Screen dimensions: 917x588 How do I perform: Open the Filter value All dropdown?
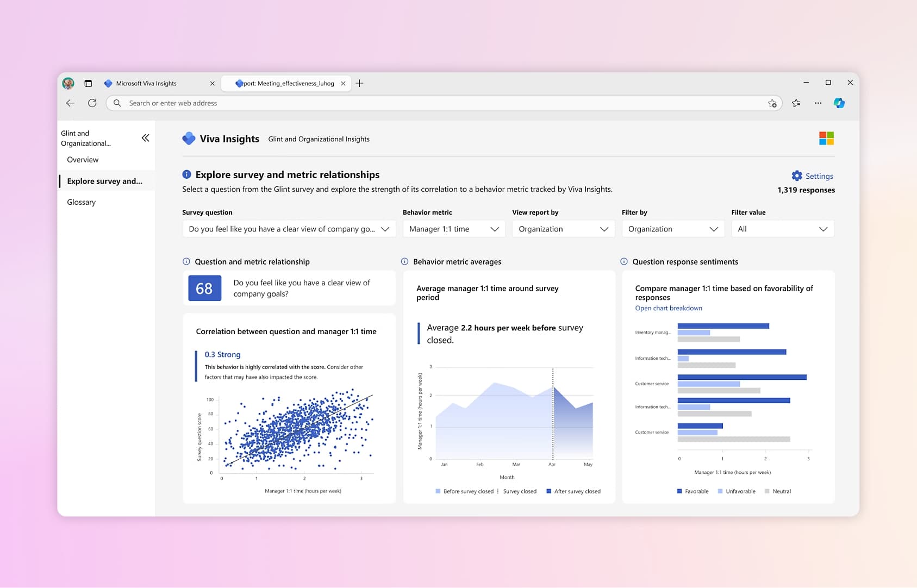[x=782, y=229]
